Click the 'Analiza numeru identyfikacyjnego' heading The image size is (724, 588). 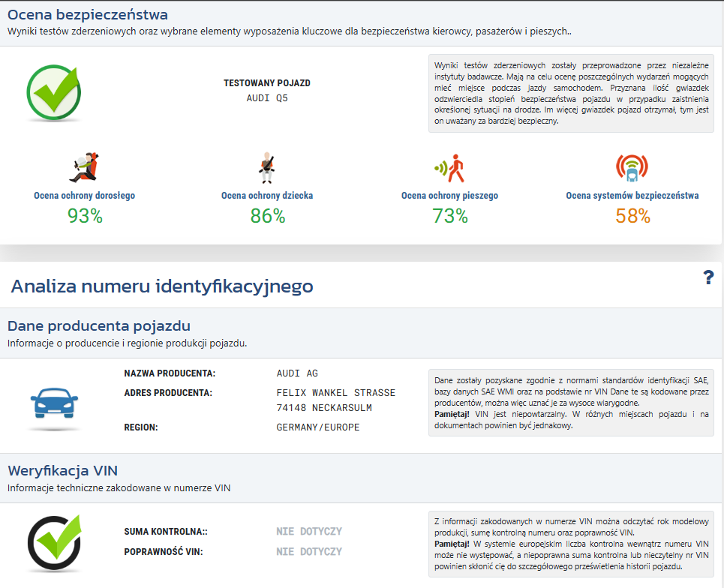tap(162, 286)
